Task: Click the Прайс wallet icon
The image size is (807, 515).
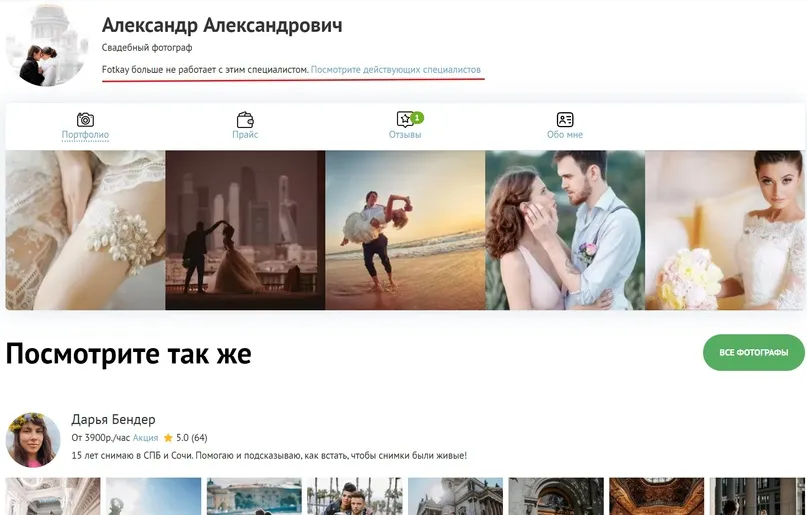Action: (245, 119)
